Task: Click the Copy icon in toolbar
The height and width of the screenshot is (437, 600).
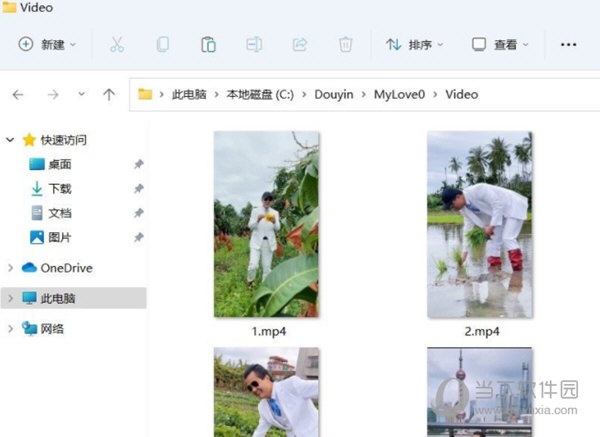Action: tap(163, 44)
